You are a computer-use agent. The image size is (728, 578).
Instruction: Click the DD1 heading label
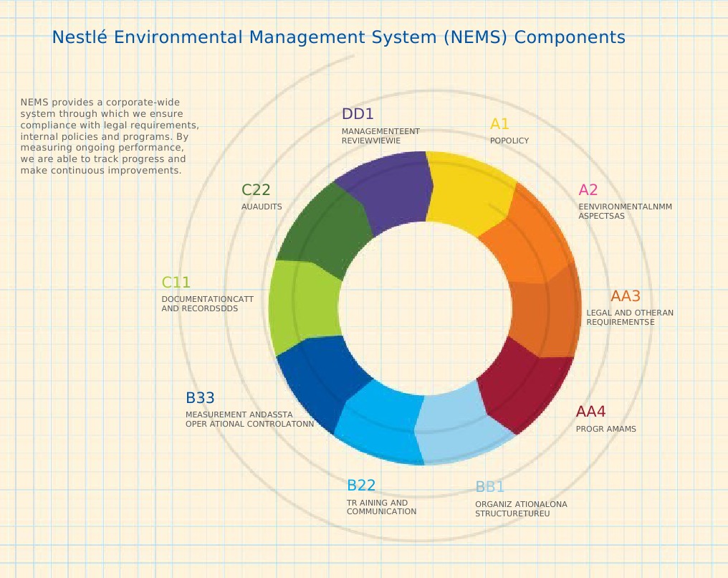click(358, 114)
